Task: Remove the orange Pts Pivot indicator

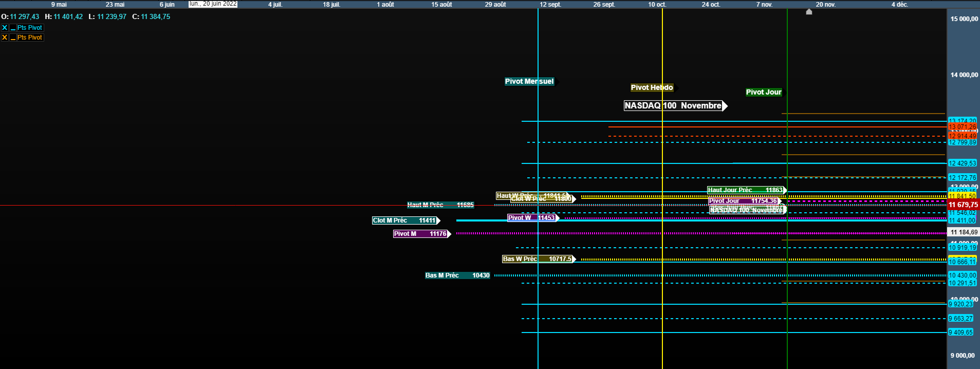Action: 5,38
